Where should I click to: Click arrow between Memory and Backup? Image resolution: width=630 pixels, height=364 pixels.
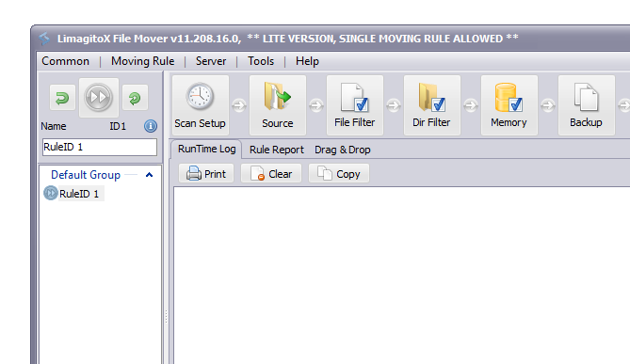(x=548, y=105)
